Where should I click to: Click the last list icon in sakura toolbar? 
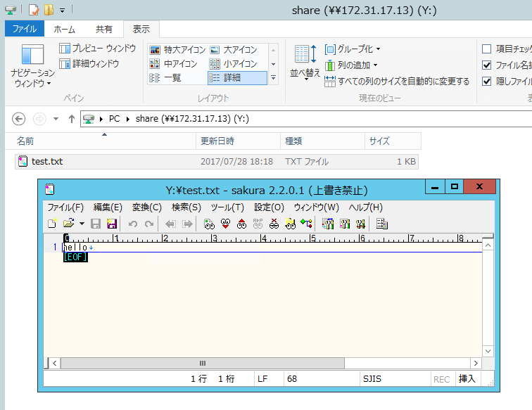pos(382,224)
